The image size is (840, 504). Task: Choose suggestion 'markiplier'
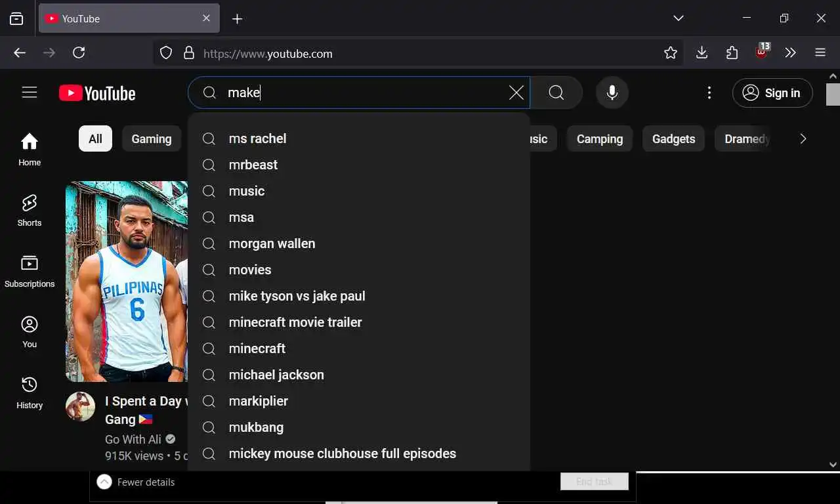[359, 401]
